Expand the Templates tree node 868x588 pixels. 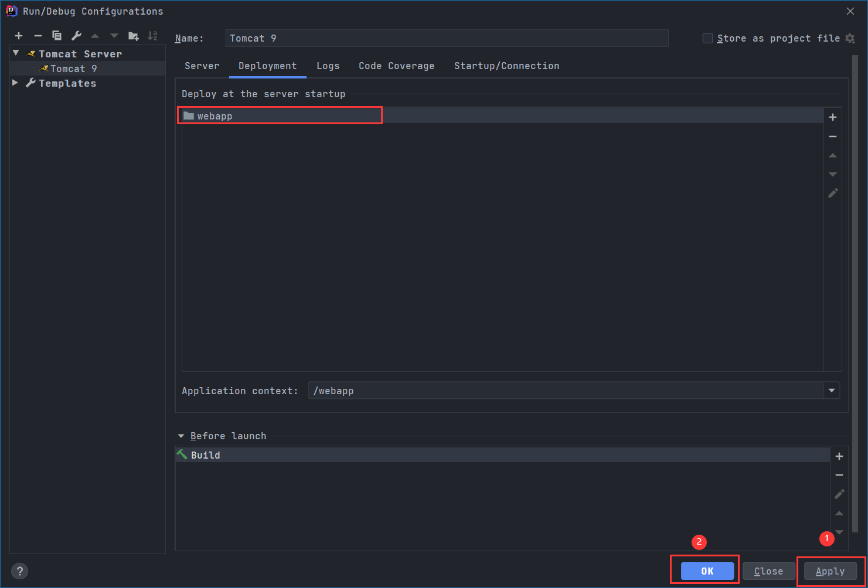(x=15, y=83)
